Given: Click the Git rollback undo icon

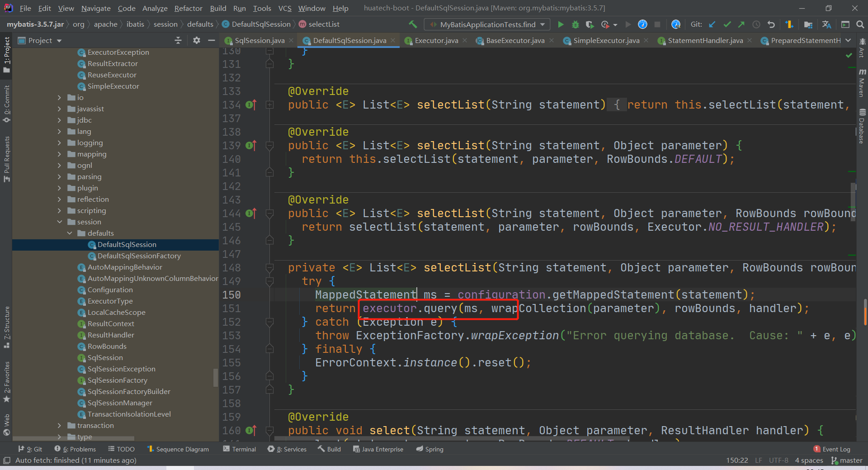Looking at the screenshot, I should pos(771,24).
